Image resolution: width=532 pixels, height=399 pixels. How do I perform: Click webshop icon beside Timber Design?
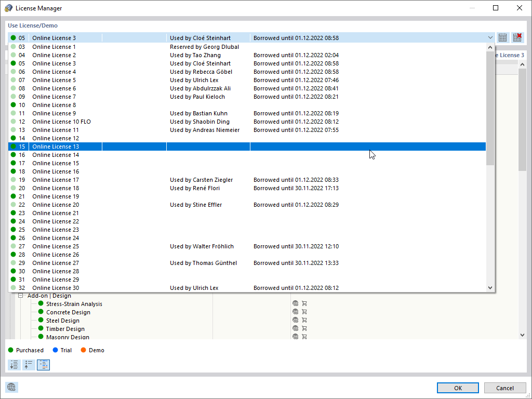pyautogui.click(x=295, y=328)
